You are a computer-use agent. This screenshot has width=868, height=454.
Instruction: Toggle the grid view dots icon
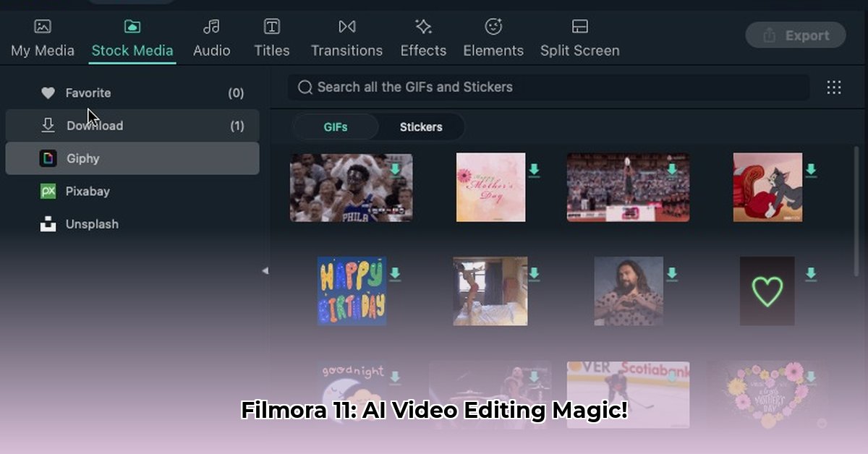[834, 87]
